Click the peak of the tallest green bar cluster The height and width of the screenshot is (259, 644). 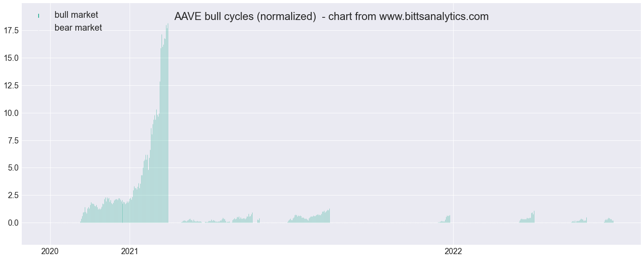[x=168, y=24]
